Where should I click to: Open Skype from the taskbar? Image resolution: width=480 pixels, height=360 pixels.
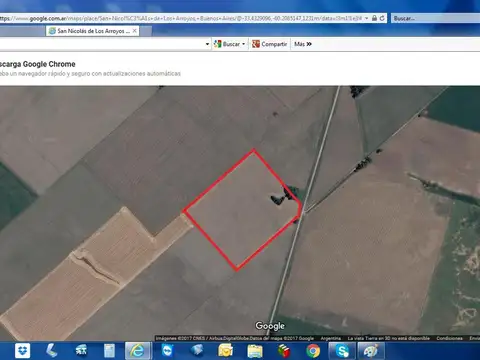342,351
